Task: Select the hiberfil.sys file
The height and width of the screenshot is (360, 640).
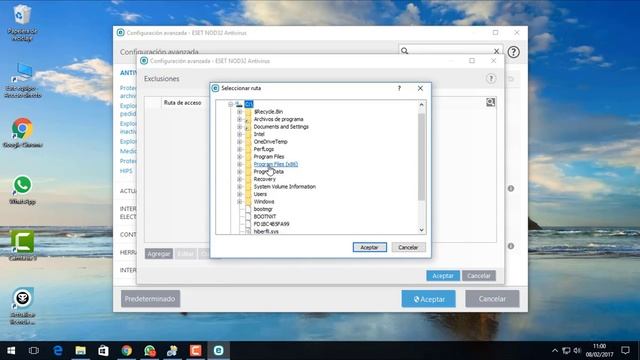Action: [x=266, y=231]
